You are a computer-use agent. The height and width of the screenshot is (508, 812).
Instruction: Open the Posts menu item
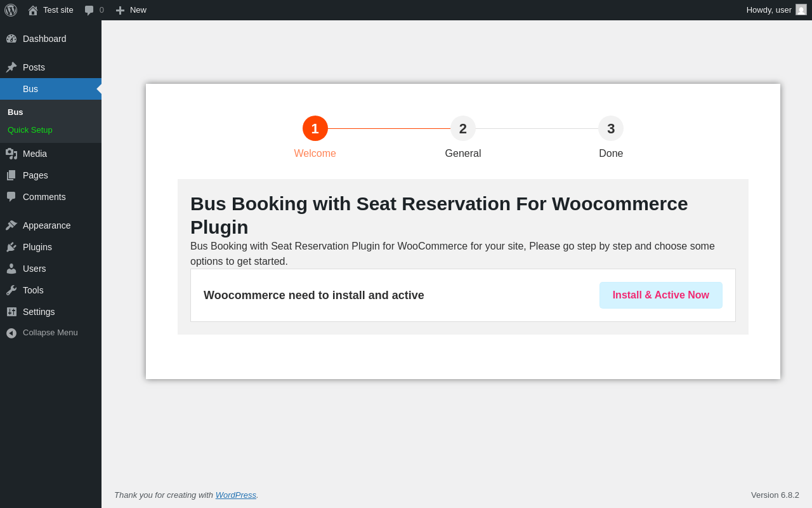point(51,67)
